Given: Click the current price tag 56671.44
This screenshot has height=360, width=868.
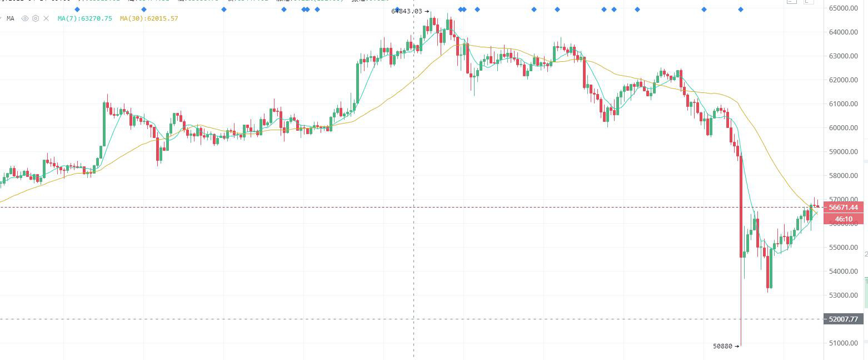Looking at the screenshot, I should (843, 208).
